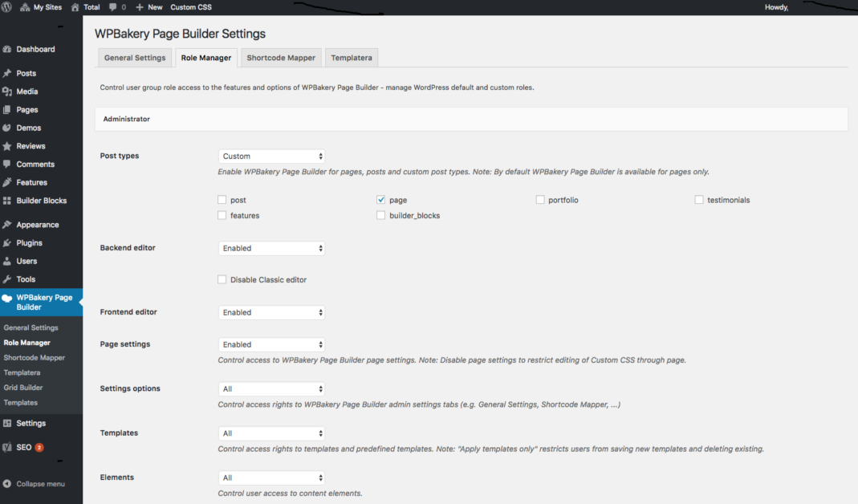Open the Templatera tab
Image resolution: width=858 pixels, height=504 pixels.
pyautogui.click(x=351, y=57)
